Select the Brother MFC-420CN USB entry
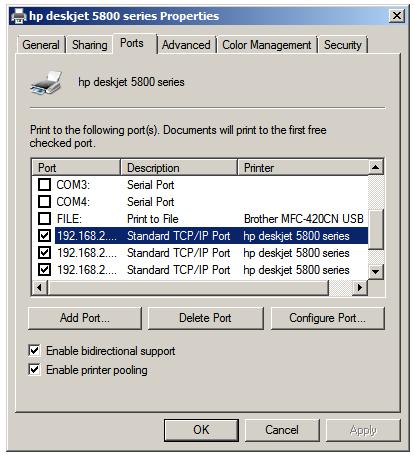The height and width of the screenshot is (456, 414). 304,219
